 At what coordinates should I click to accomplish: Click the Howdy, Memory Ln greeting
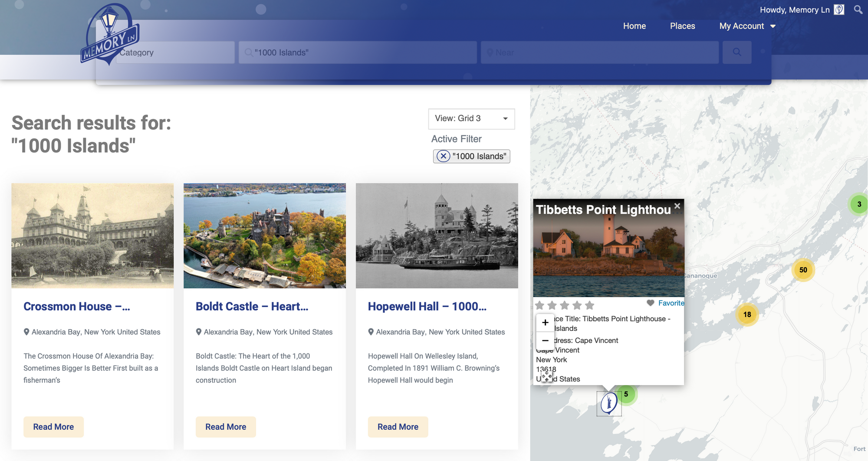click(x=795, y=10)
